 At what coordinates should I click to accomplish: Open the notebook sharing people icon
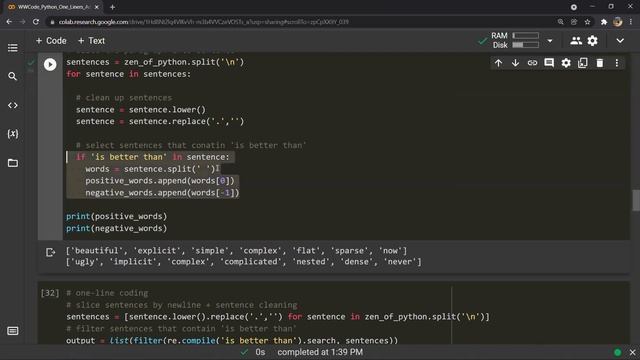(x=576, y=40)
